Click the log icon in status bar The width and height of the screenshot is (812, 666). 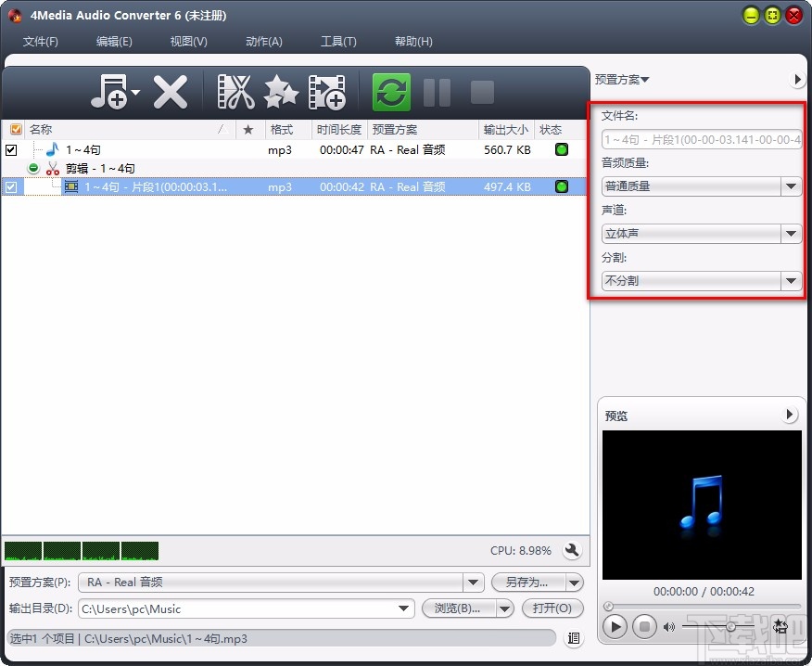573,638
